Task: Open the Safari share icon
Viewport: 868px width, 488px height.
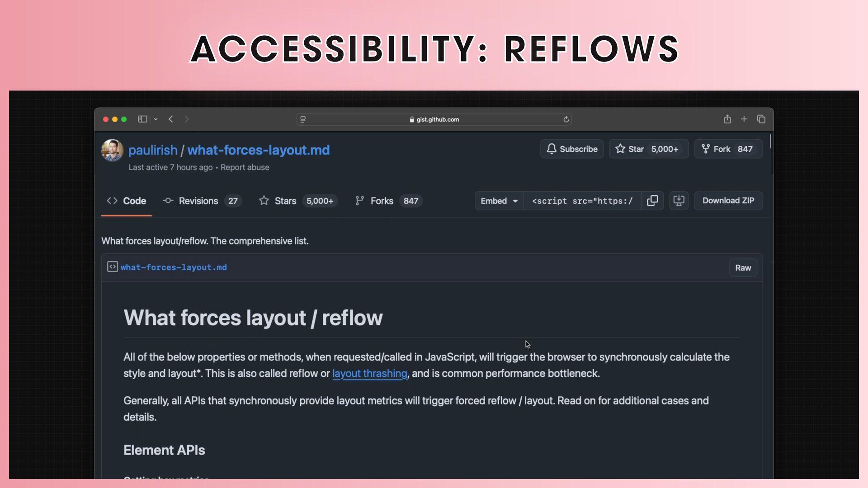Action: [x=727, y=119]
